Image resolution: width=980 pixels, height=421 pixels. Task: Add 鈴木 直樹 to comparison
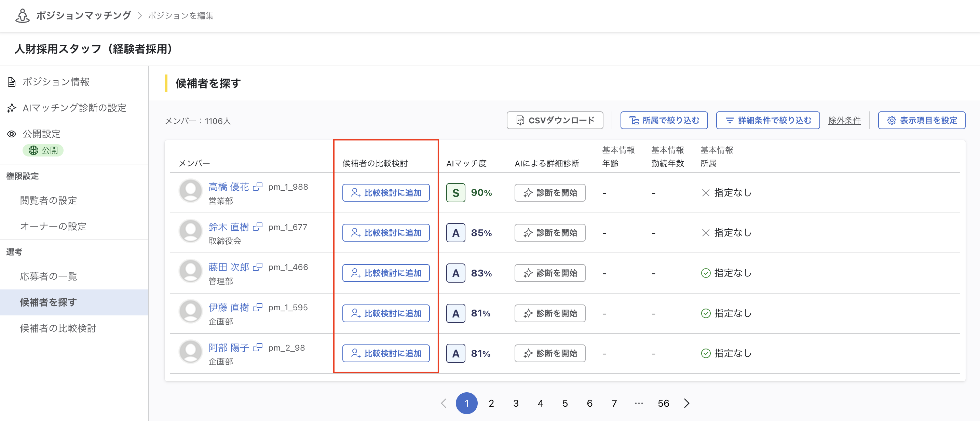(386, 233)
